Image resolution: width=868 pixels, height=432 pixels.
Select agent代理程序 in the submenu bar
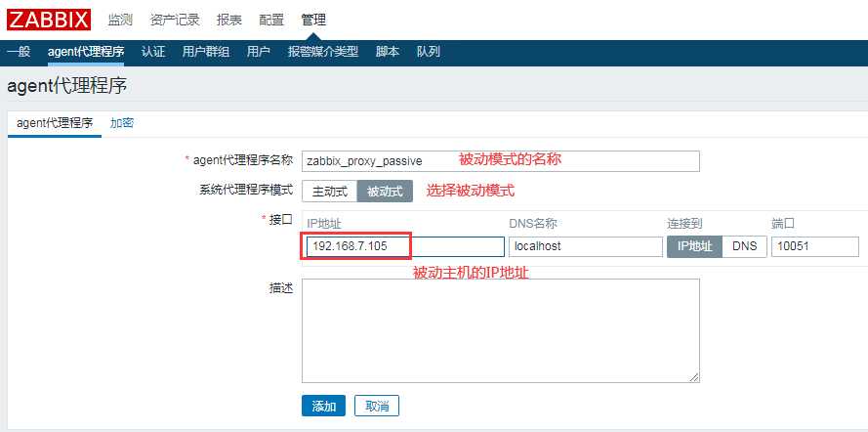86,52
